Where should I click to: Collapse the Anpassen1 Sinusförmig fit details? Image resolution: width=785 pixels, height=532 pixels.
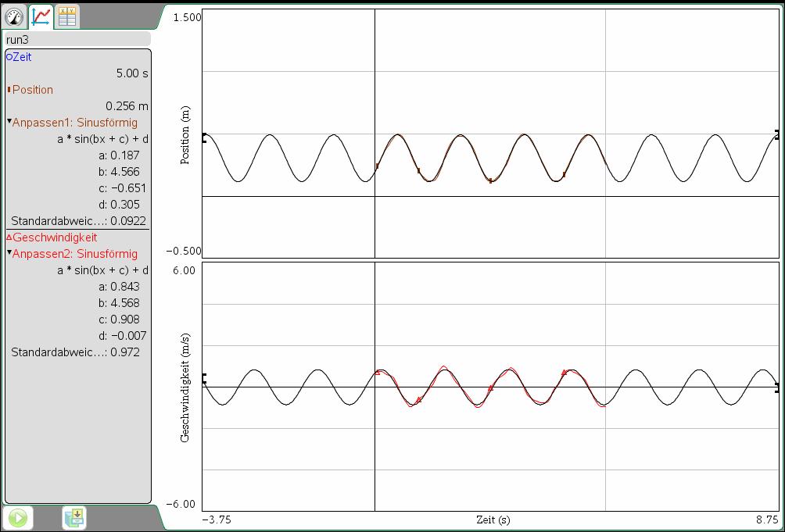tap(9, 123)
